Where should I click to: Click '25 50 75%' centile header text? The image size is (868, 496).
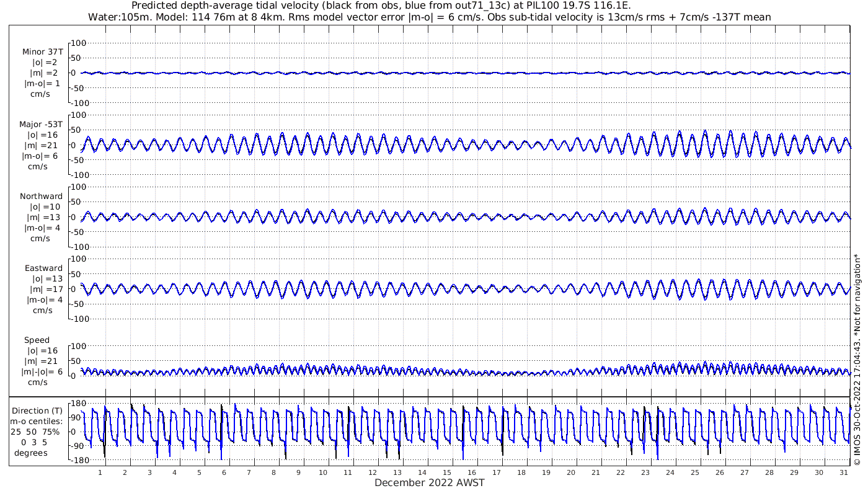[35, 432]
